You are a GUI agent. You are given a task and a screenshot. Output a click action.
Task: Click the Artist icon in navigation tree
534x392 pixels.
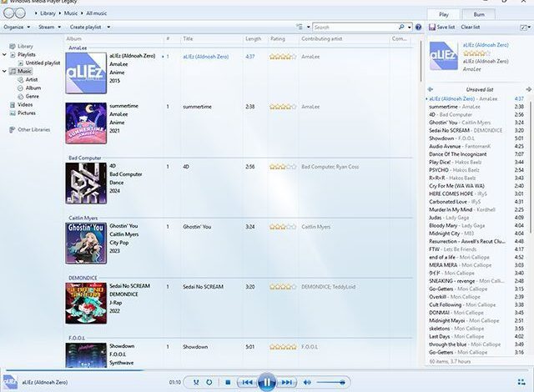tap(20, 79)
